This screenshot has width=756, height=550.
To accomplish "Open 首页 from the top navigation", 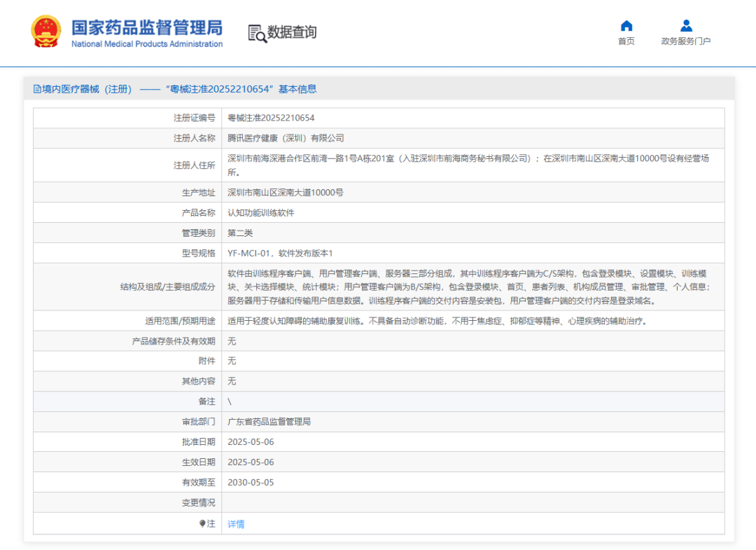I will (x=626, y=41).
